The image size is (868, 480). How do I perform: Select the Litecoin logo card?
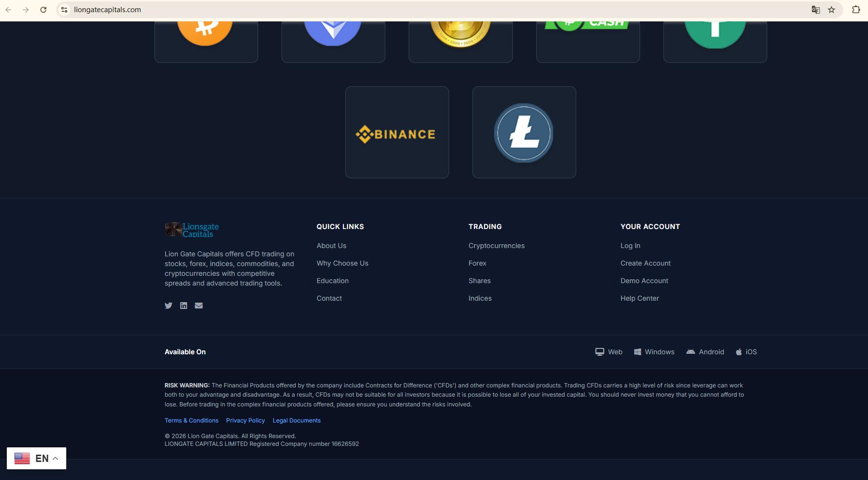[x=524, y=132]
